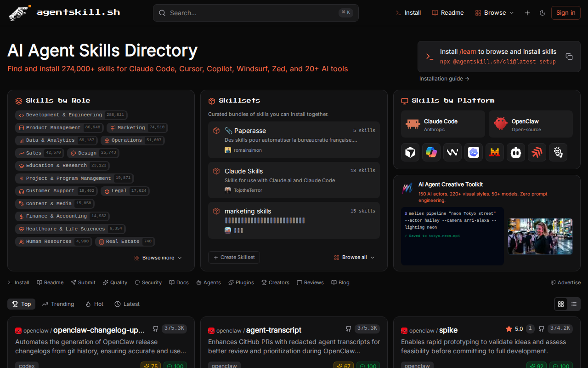This screenshot has width=588, height=368.
Task: Open the blue terminal platform icon
Action: pos(473,152)
